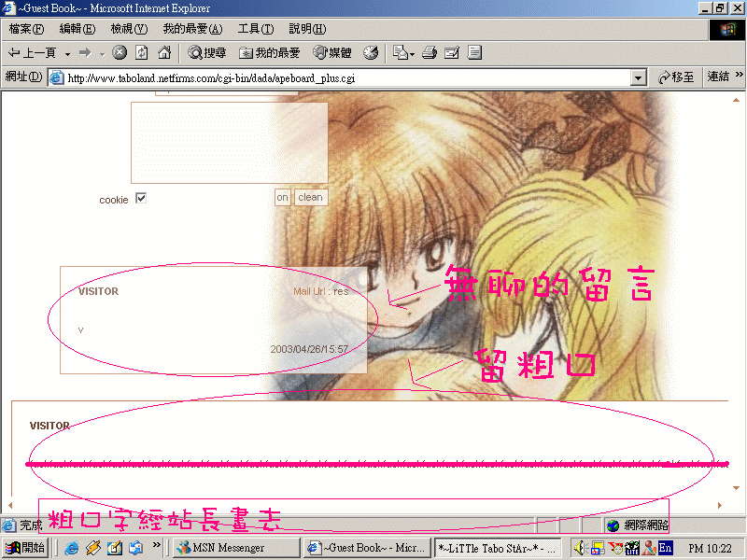Open the Search (搜尋) toolbar button
The width and height of the screenshot is (747, 560).
[x=206, y=53]
